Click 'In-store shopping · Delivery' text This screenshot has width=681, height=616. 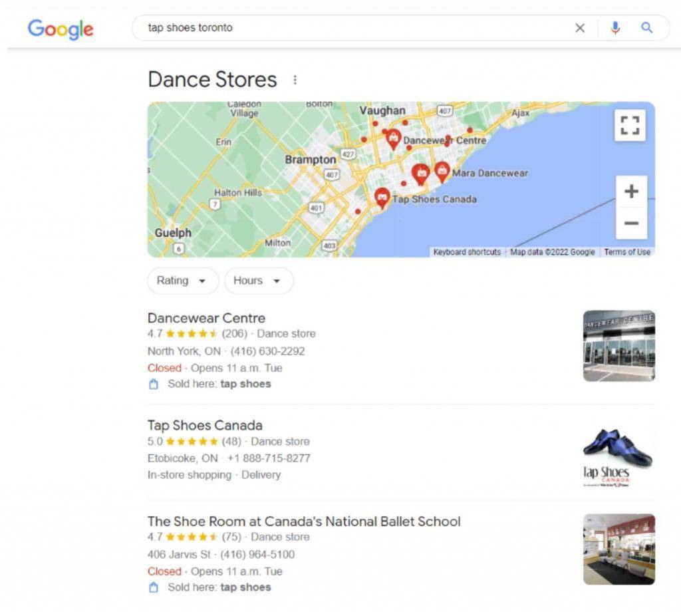tap(214, 475)
